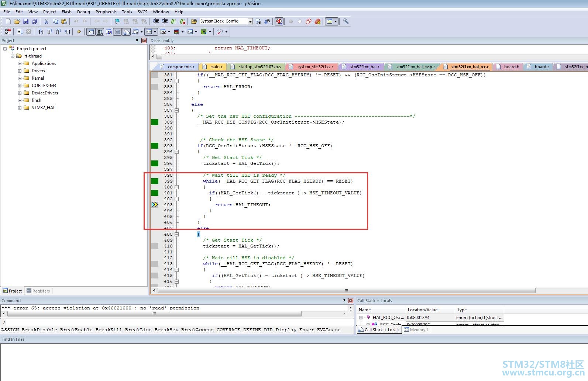
Task: Toggle the Project Window toolbar button
Action: coord(329,21)
